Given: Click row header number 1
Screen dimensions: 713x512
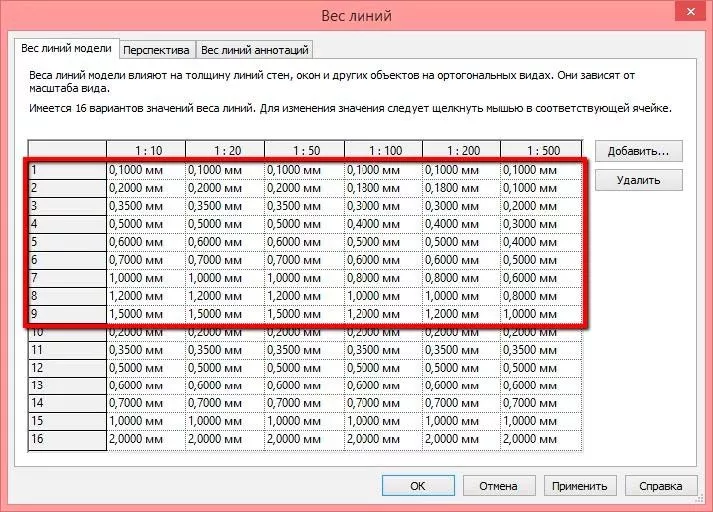Looking at the screenshot, I should (x=66, y=170).
